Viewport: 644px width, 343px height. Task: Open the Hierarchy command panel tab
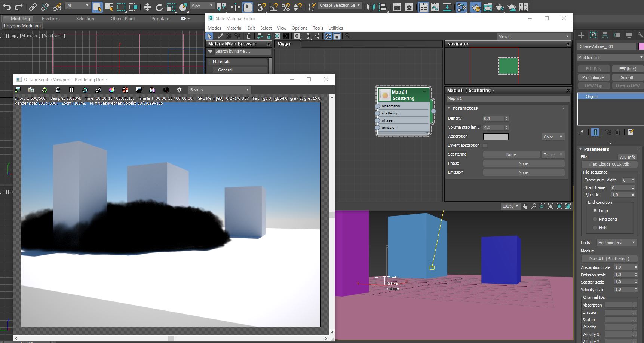(605, 35)
